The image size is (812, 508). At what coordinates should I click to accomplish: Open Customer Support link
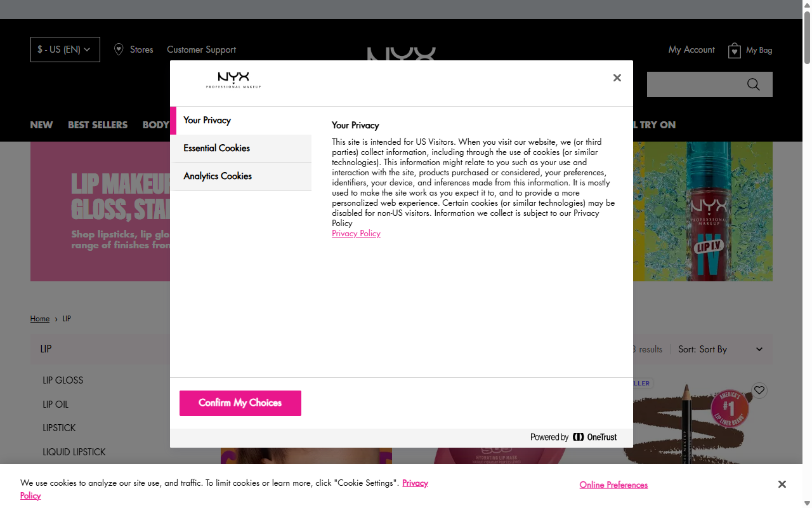point(201,50)
